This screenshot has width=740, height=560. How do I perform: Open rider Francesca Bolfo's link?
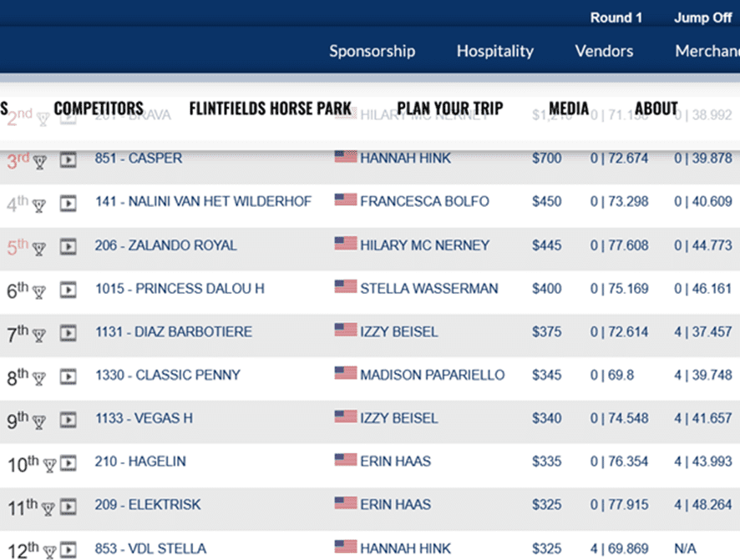[x=424, y=202]
